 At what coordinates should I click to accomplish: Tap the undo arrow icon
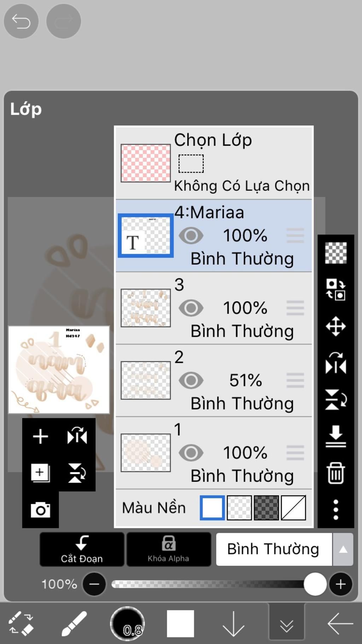click(x=21, y=21)
